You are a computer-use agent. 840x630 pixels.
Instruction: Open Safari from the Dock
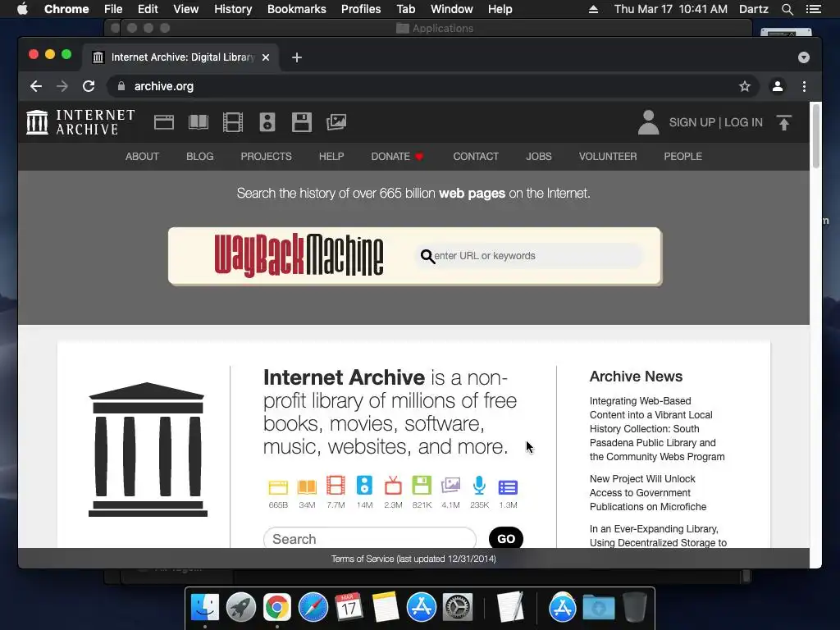point(313,608)
